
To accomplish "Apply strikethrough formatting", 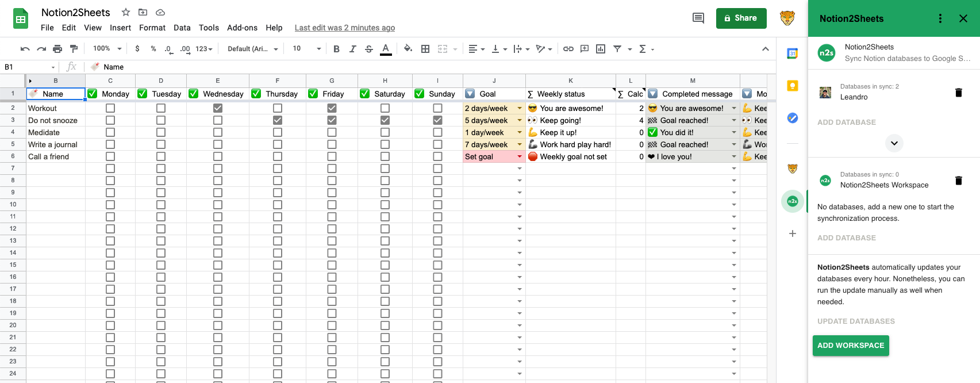I will 369,49.
